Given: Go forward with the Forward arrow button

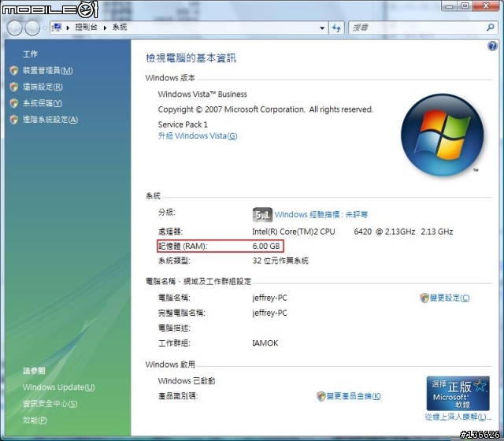Looking at the screenshot, I should click(x=32, y=28).
